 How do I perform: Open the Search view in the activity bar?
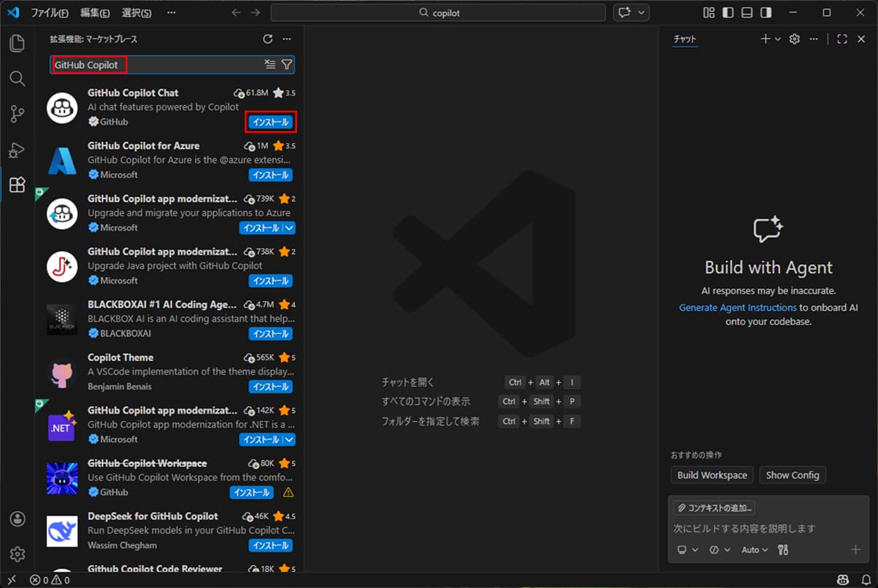click(x=16, y=79)
